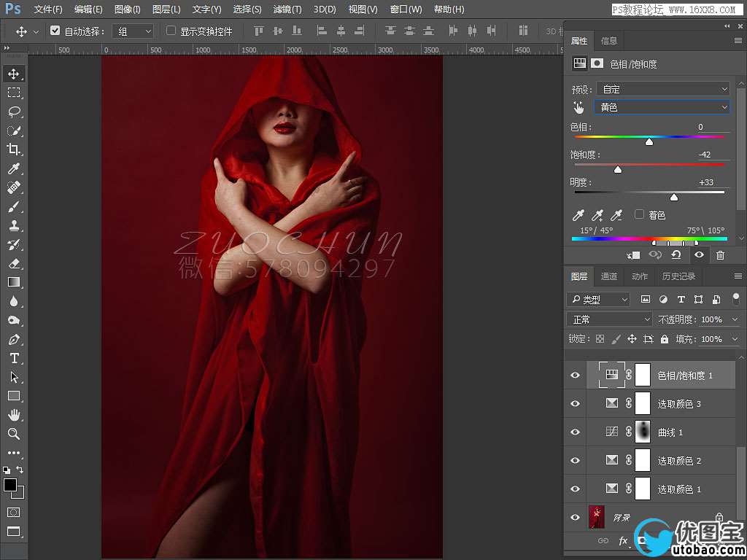Hide the 色相/饱和度 1 layer

(576, 376)
